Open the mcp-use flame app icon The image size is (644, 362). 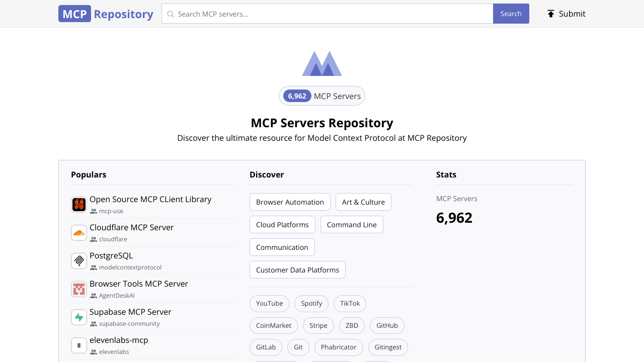tap(79, 205)
